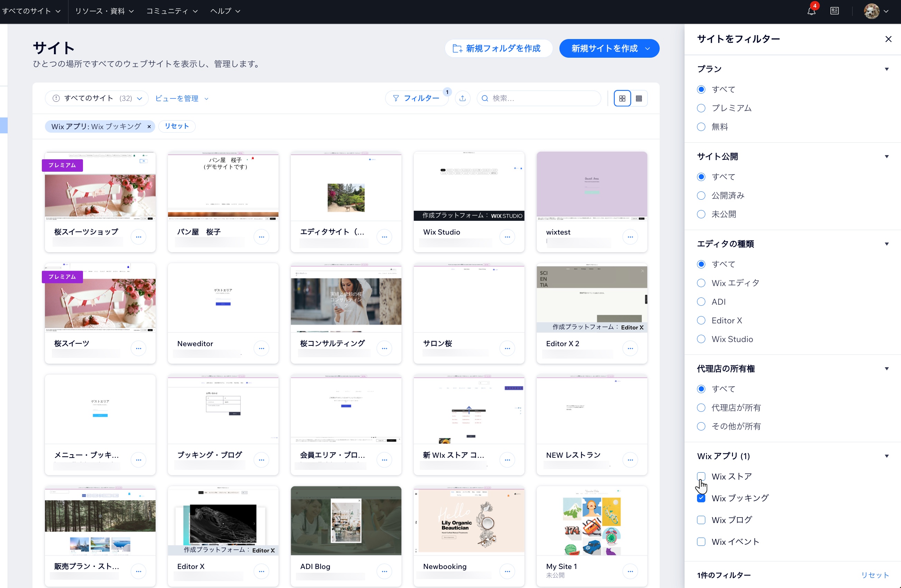Choose Wix Studio editor type
The width and height of the screenshot is (901, 588).
click(701, 339)
